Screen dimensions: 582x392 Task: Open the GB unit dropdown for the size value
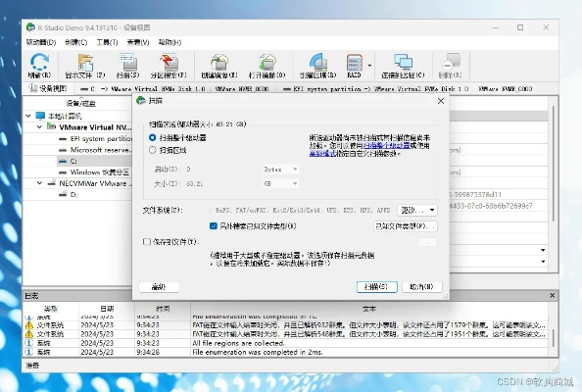[281, 183]
